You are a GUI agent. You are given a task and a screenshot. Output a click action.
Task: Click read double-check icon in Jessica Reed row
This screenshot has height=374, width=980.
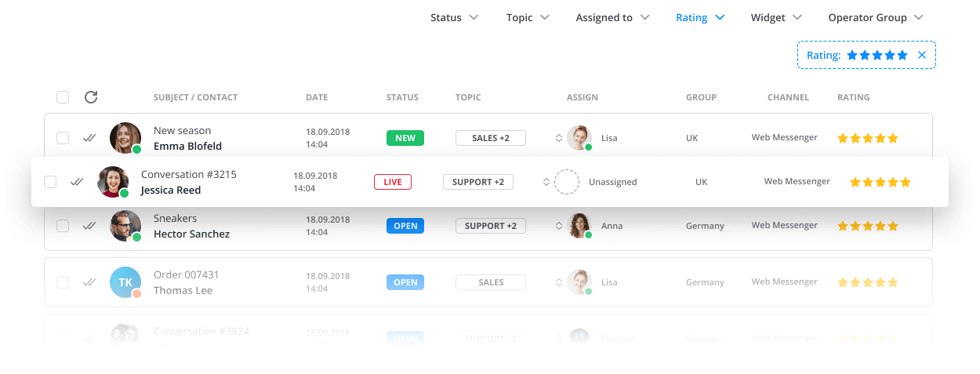(x=77, y=182)
